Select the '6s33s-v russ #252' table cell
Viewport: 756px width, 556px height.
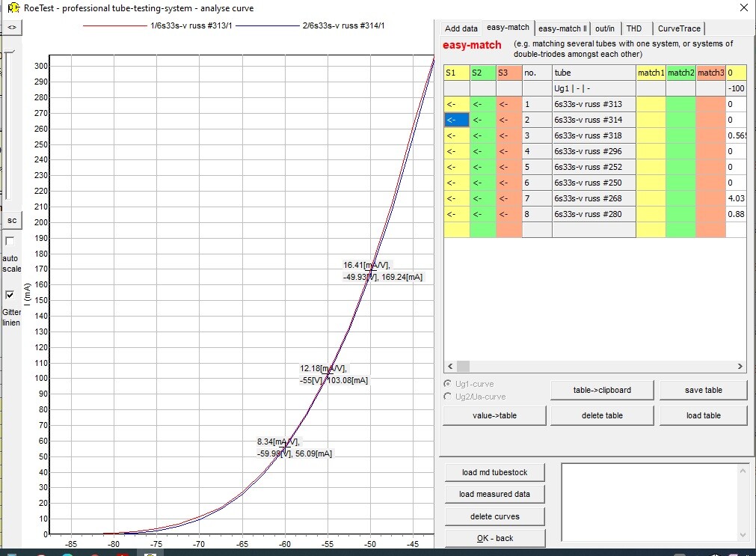[x=594, y=167]
